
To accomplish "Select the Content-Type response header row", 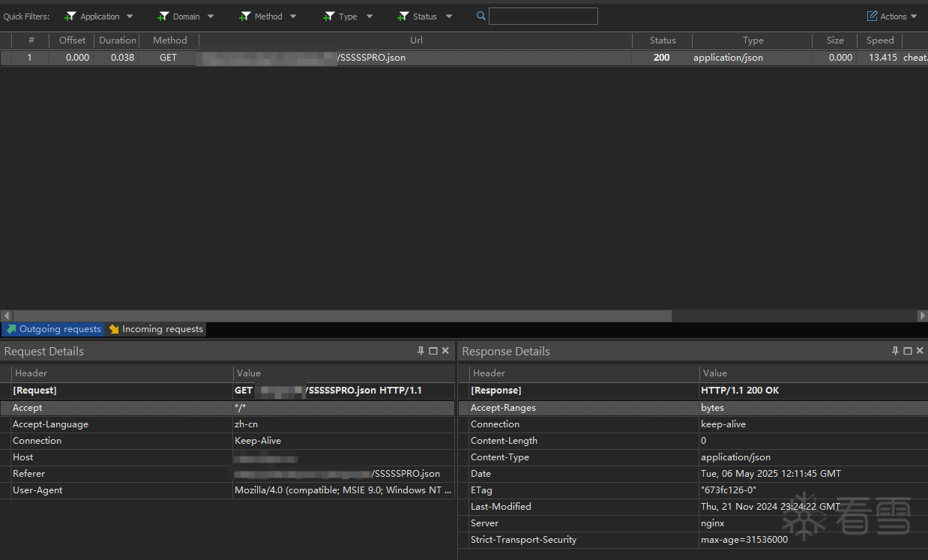I will point(693,457).
